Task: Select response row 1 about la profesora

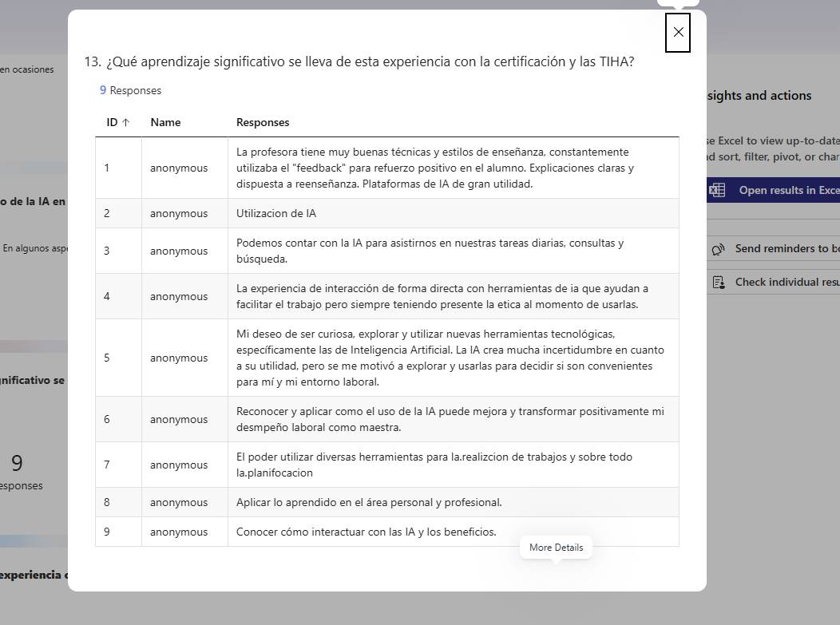Action: pos(387,168)
